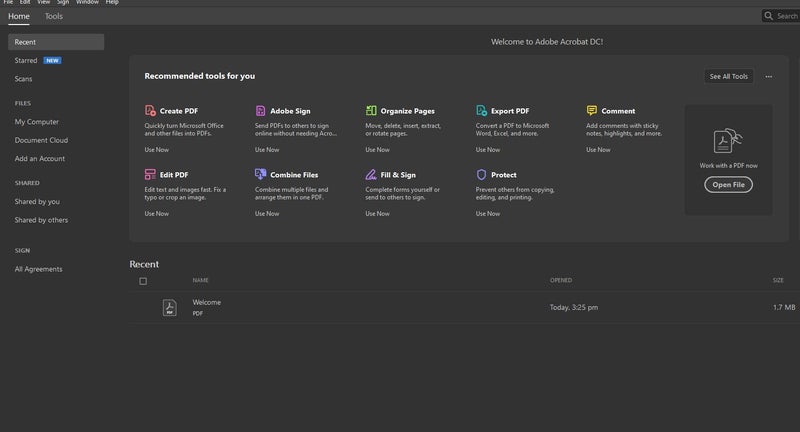Select Recent in the sidebar

[x=56, y=42]
